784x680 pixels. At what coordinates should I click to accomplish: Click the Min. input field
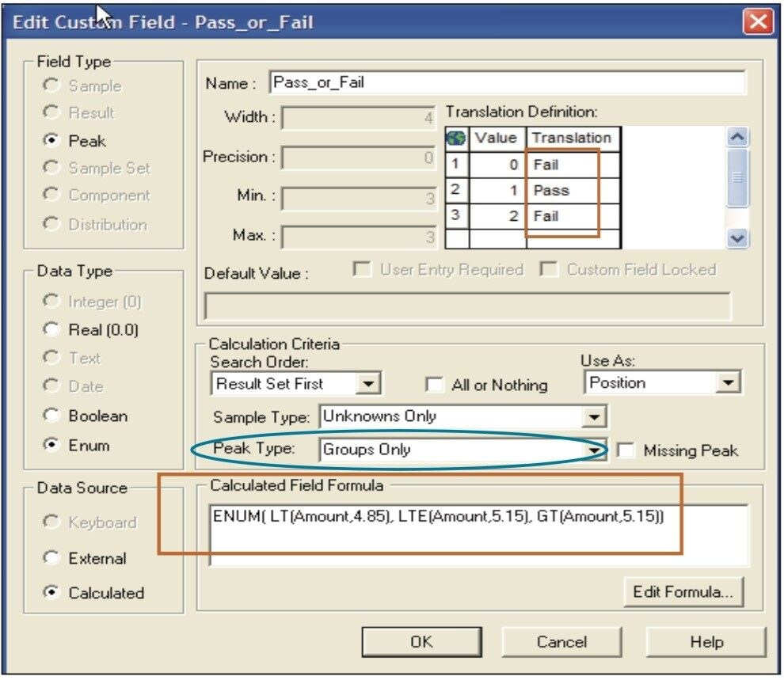359,199
